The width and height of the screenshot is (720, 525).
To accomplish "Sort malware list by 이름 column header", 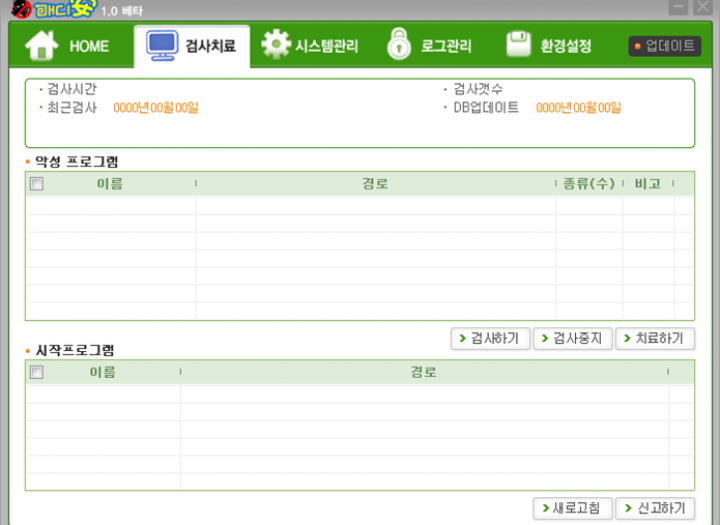I will pos(110,184).
